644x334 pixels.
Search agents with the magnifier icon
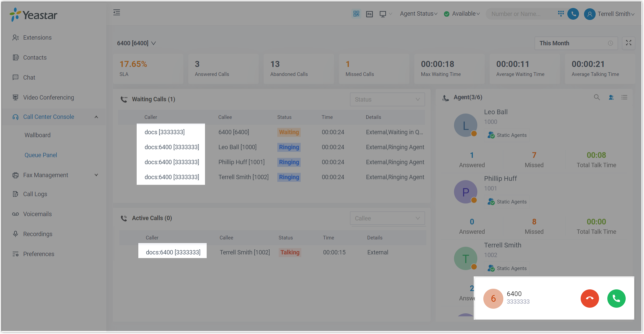click(597, 97)
